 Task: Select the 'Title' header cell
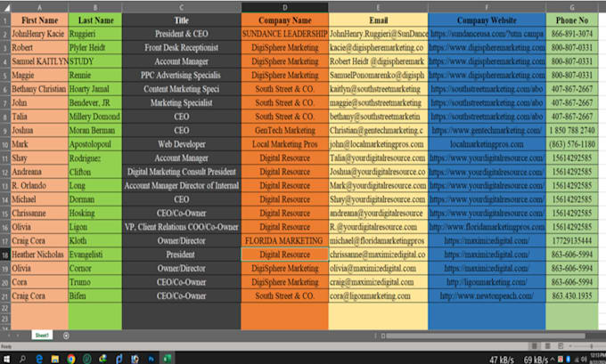pos(182,20)
